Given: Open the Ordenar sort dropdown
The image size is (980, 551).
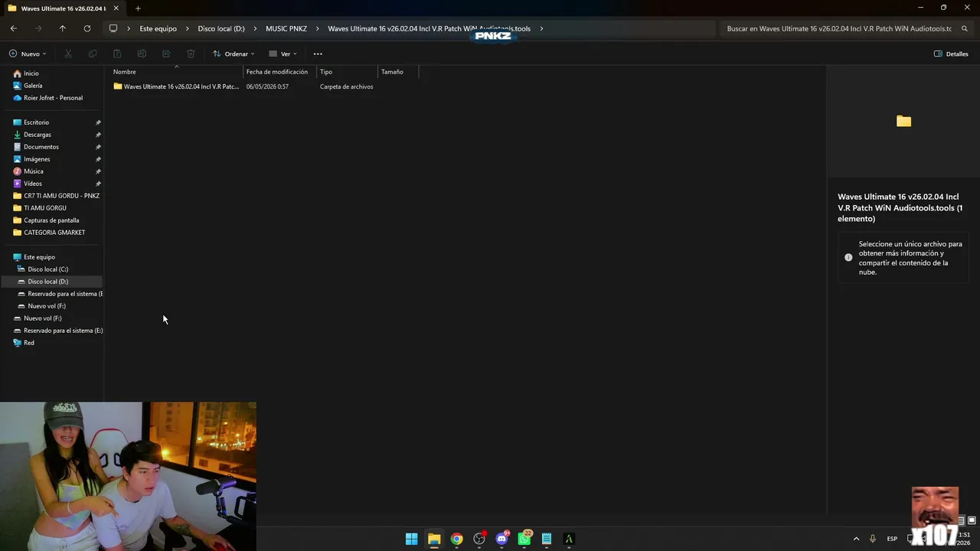Looking at the screenshot, I should click(234, 54).
